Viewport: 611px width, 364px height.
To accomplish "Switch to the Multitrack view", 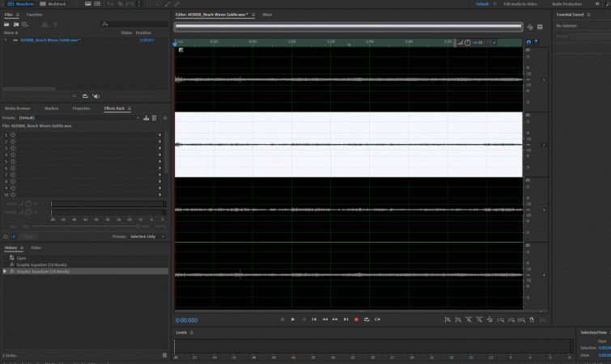I will (x=53, y=4).
